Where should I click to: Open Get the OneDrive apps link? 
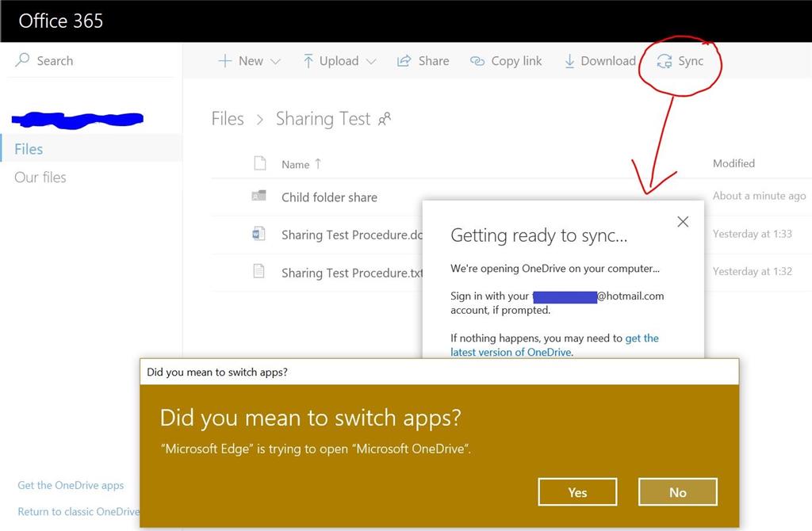pyautogui.click(x=71, y=486)
